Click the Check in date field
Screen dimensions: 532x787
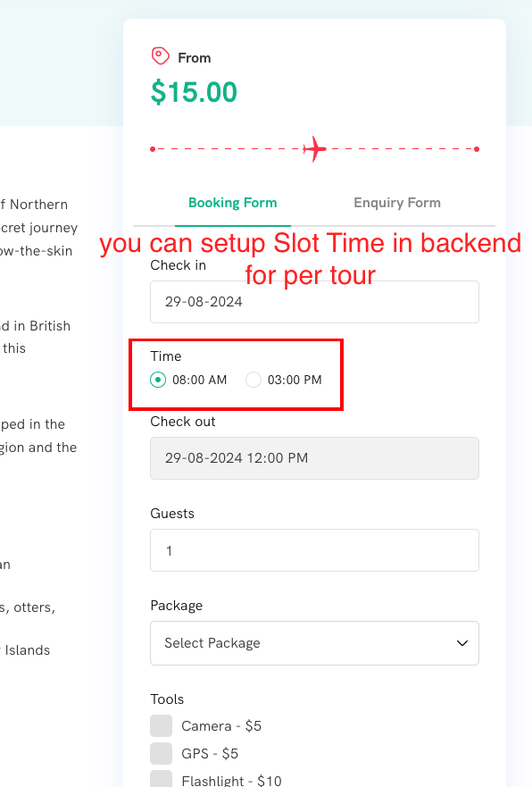coord(314,302)
